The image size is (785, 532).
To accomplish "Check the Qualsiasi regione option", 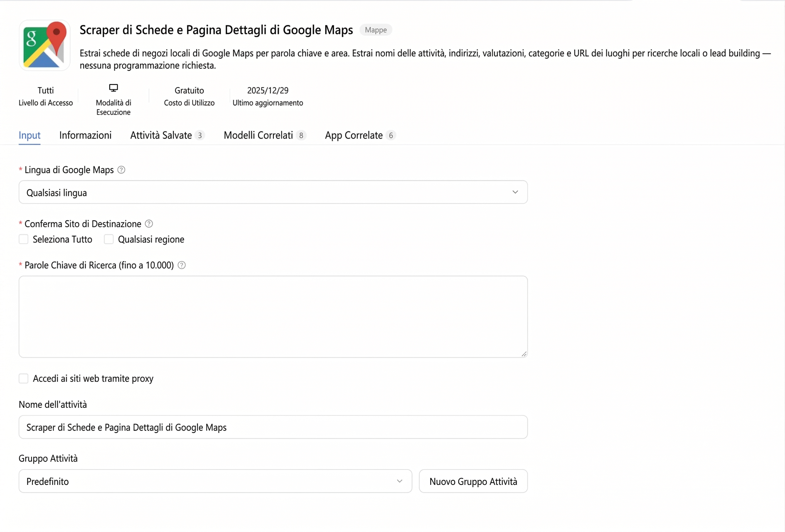I will (x=109, y=239).
